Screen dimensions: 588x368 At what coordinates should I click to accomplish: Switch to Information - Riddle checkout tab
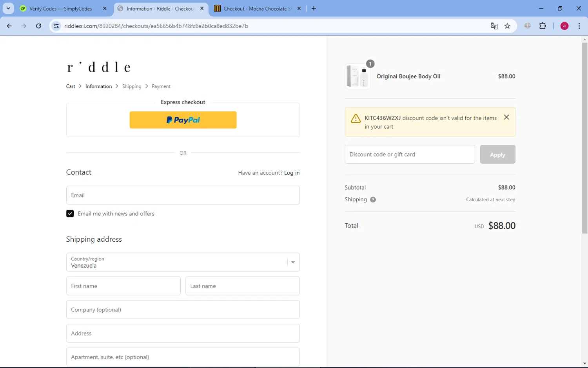click(x=161, y=8)
